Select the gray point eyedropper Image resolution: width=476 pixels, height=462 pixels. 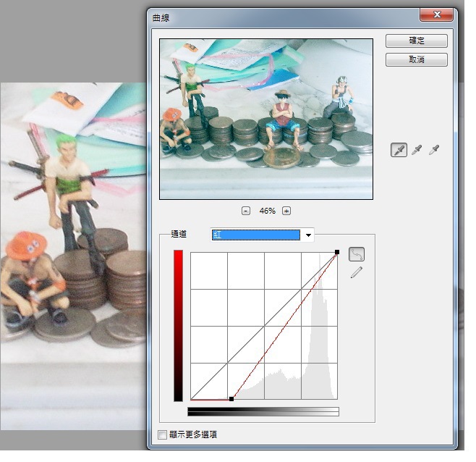coord(417,150)
